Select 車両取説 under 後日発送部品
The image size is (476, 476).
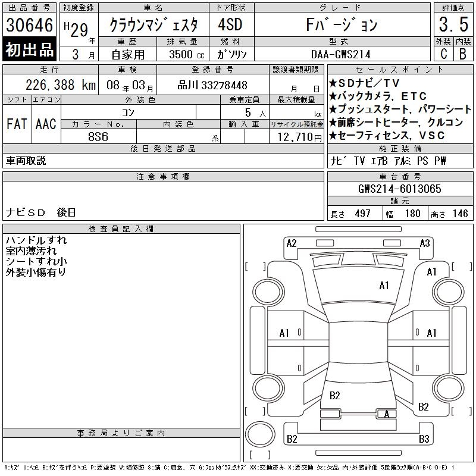26,161
